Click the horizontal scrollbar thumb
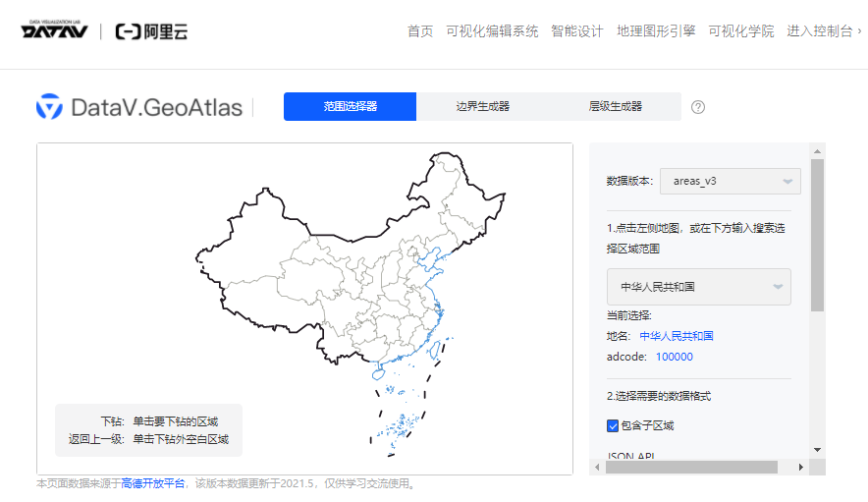Image resolution: width=868 pixels, height=502 pixels. click(x=691, y=467)
